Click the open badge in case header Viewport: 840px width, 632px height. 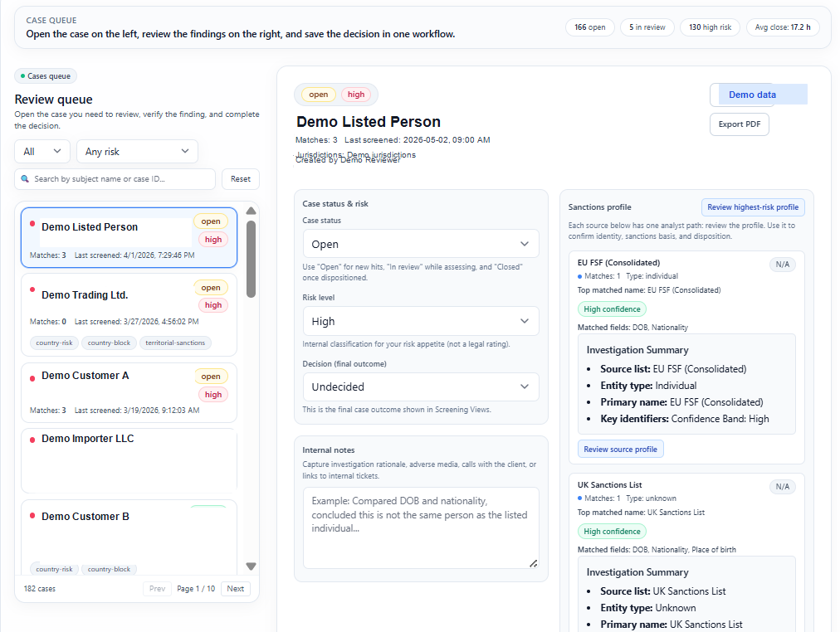318,95
